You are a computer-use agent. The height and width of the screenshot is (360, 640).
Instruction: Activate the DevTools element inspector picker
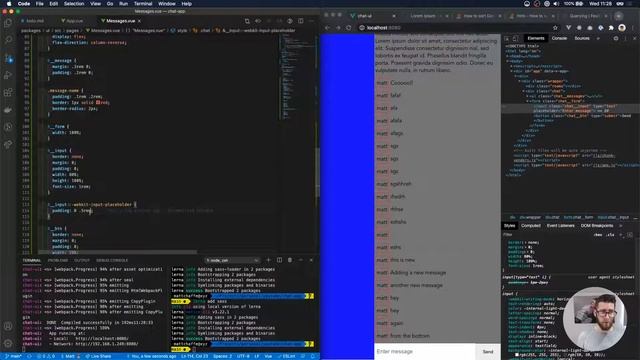point(507,38)
